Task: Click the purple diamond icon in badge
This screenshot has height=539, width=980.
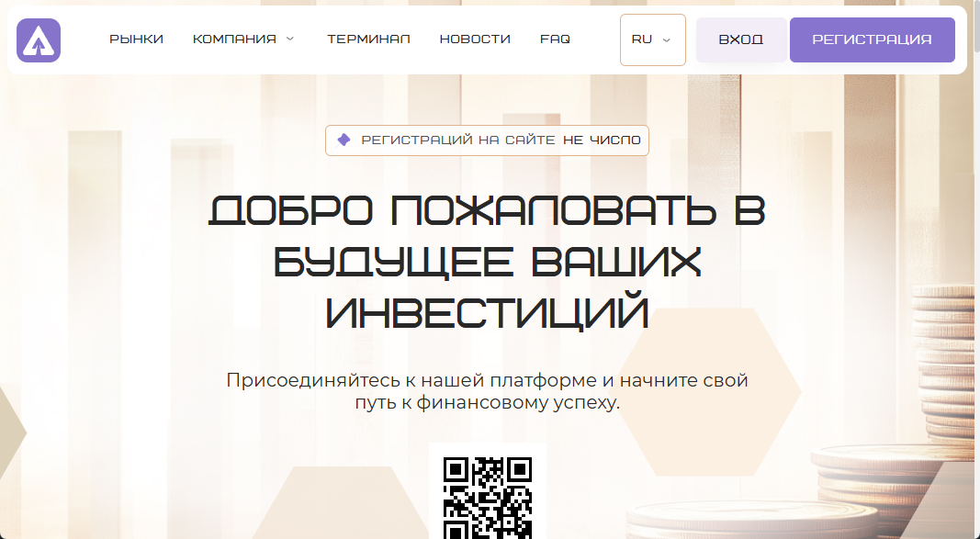Action: click(344, 140)
